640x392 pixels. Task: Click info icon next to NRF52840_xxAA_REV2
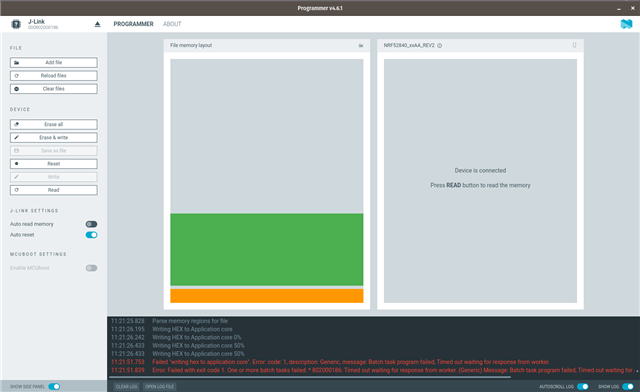coord(440,45)
